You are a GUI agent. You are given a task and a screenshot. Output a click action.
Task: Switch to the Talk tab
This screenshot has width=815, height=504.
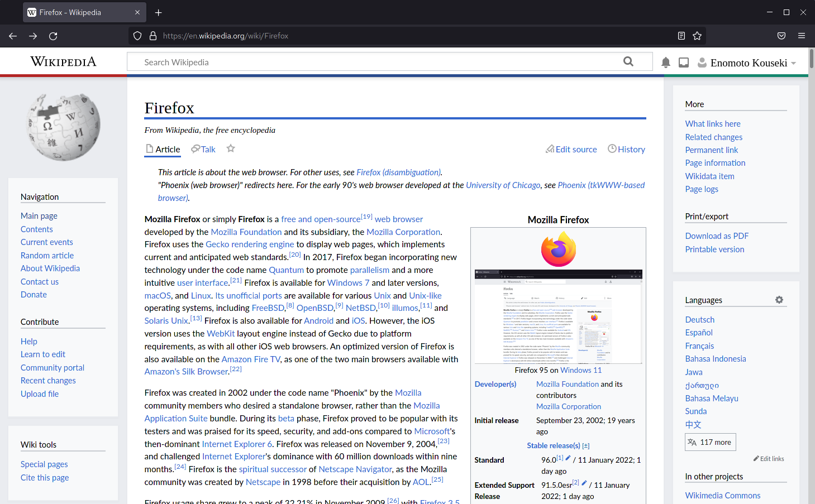pyautogui.click(x=203, y=150)
